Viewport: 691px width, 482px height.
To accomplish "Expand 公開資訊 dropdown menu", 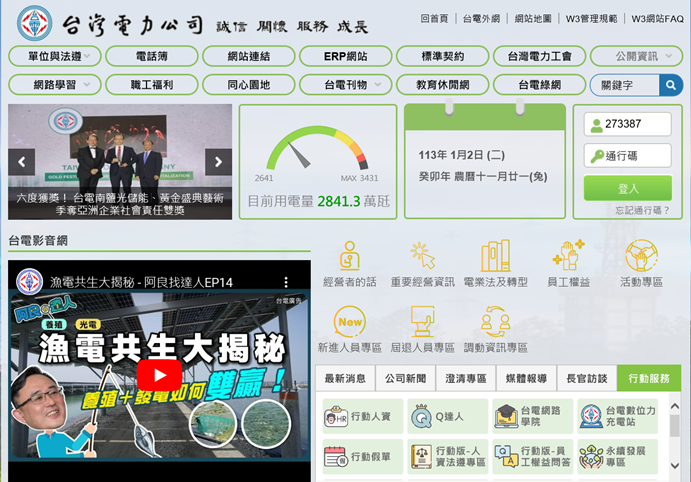I will [636, 56].
